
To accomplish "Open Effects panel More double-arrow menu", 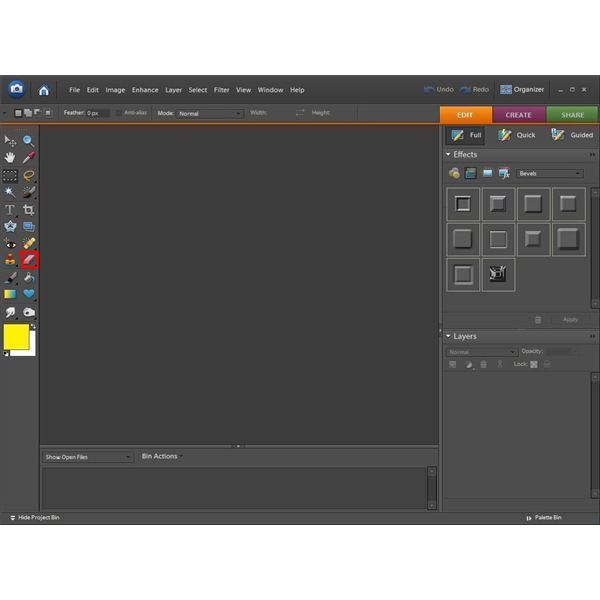I will pos(592,155).
